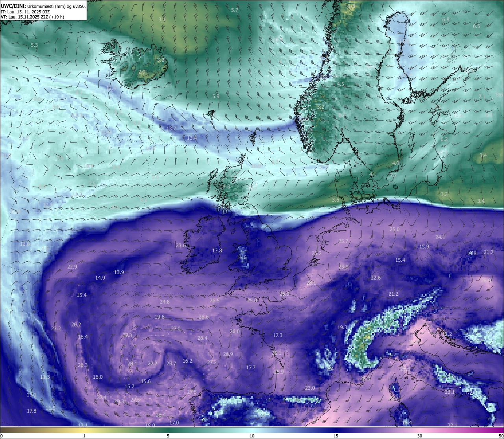Click the map value '15.6'

tap(146, 381)
